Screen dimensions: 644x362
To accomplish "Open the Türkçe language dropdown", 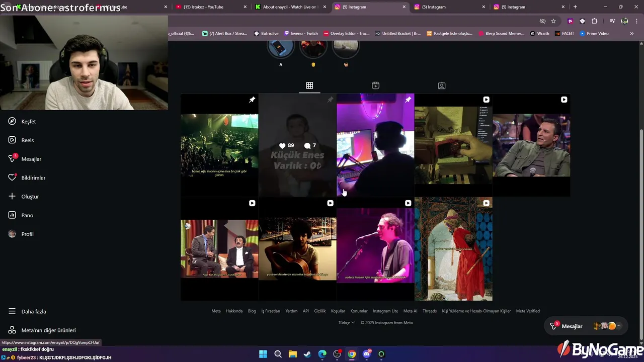I will click(x=347, y=323).
